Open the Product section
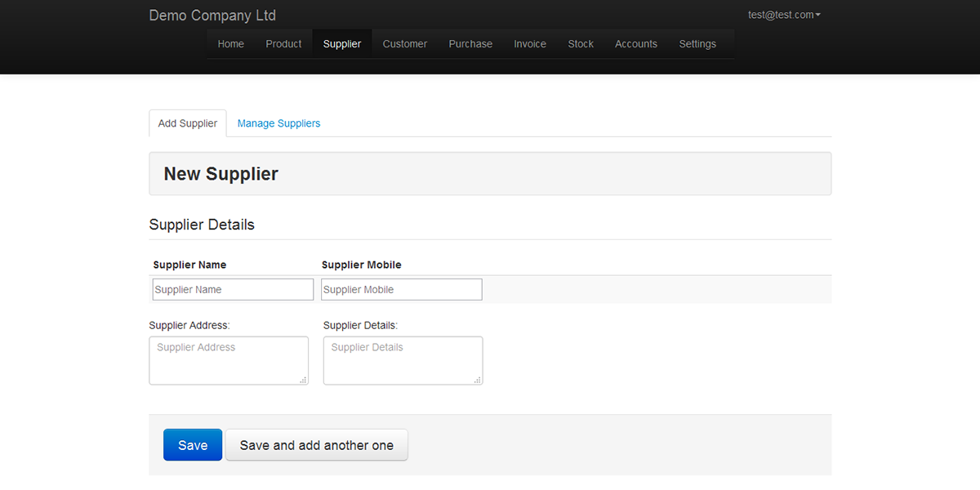Viewport: 980px width, 490px height. [x=283, y=43]
